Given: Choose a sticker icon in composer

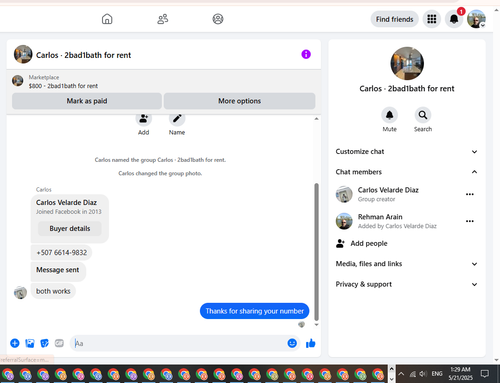Looking at the screenshot, I should (x=44, y=343).
